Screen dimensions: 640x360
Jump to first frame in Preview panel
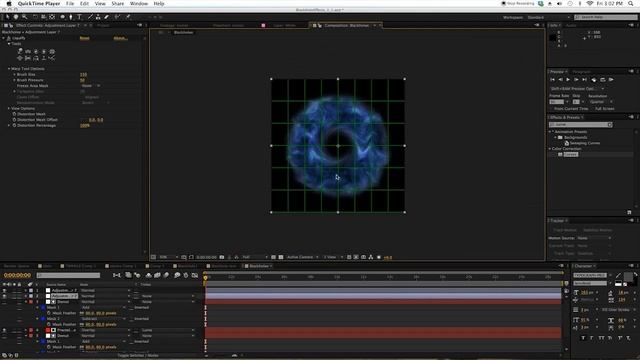[552, 80]
